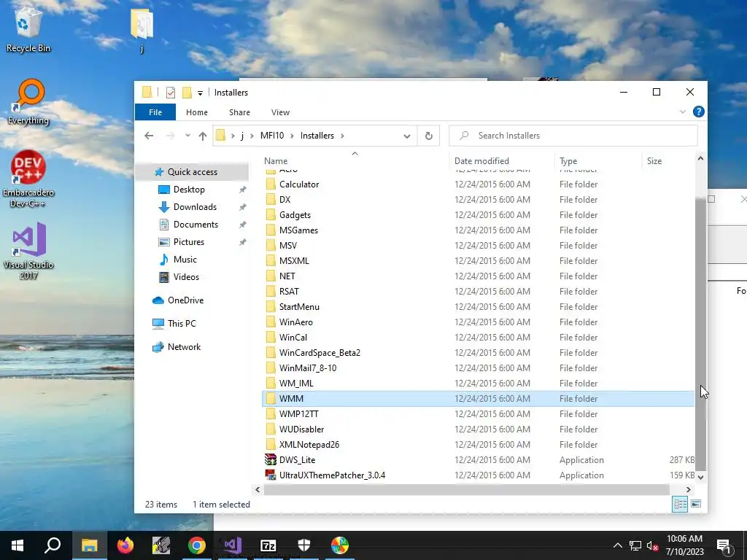Click the Properties icon in quick access toolbar
The width and height of the screenshot is (747, 560).
pyautogui.click(x=171, y=93)
